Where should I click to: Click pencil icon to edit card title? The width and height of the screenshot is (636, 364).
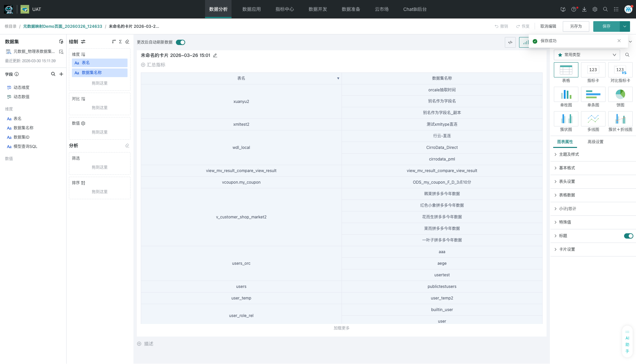(x=215, y=56)
